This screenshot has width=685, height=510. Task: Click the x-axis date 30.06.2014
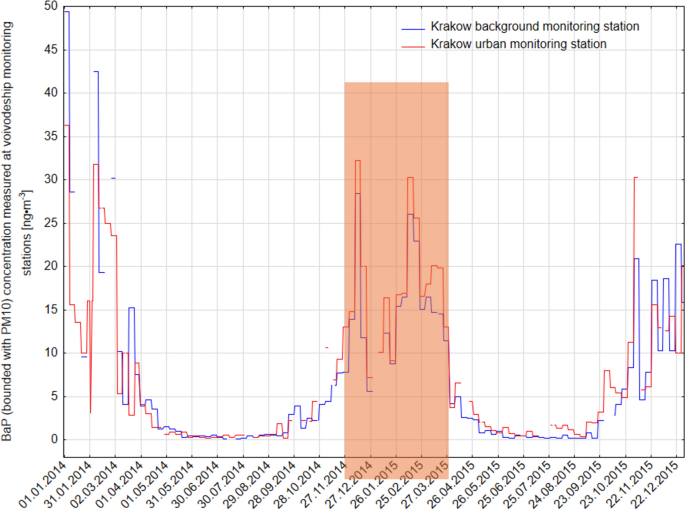click(x=196, y=485)
